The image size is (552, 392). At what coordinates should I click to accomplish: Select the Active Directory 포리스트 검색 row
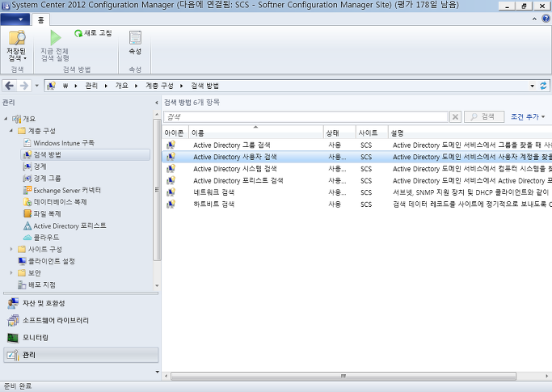(x=357, y=181)
